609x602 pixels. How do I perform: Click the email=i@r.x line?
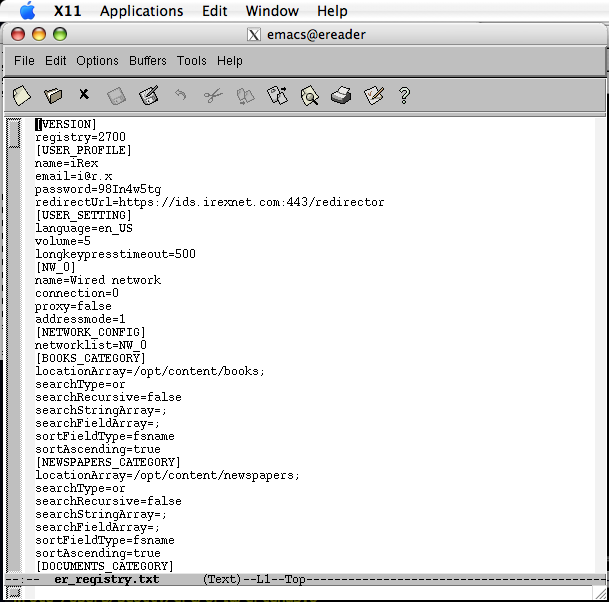(73, 176)
